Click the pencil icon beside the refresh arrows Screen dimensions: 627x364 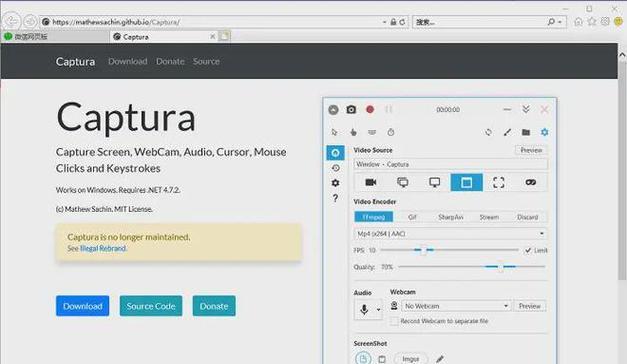507,132
